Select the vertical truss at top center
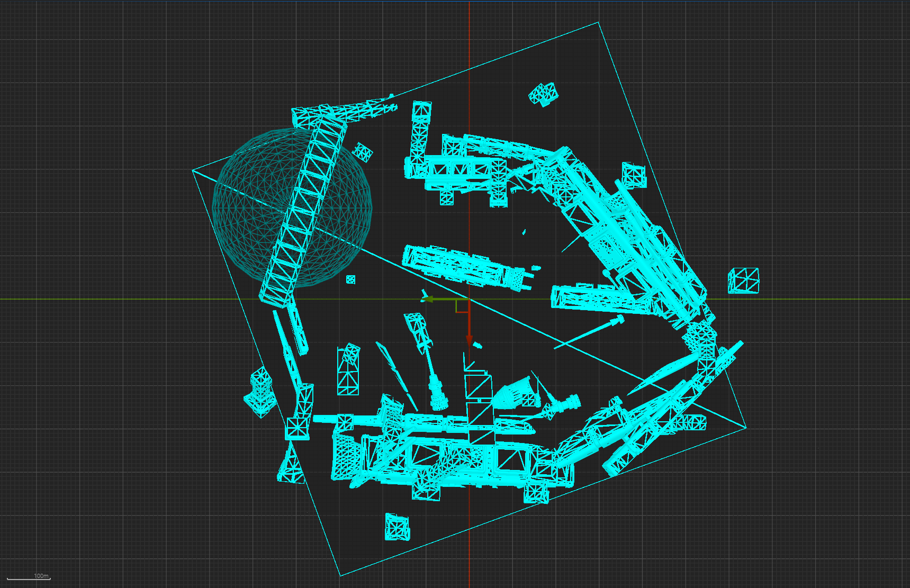This screenshot has width=910, height=588. click(x=420, y=132)
